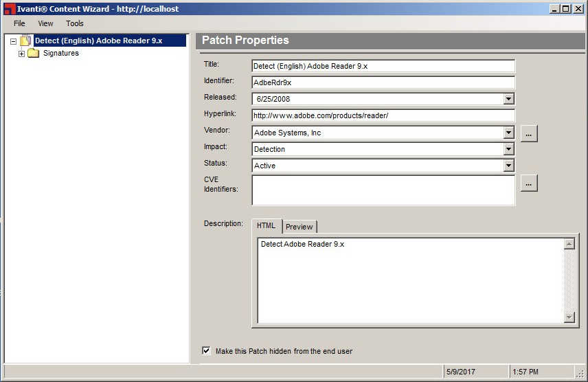Click in the Hyperlink input field
The height and width of the screenshot is (382, 588).
(x=383, y=115)
